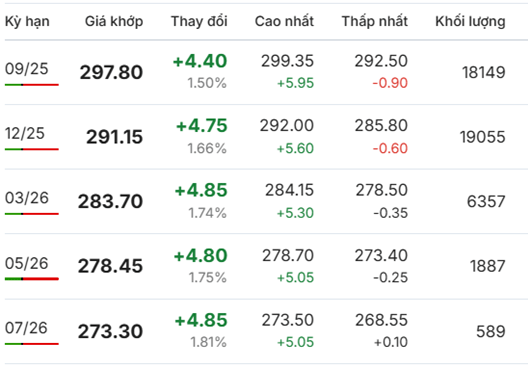Sort by Khối lượng column header
Viewport: 528px width, 368px height.
click(470, 22)
